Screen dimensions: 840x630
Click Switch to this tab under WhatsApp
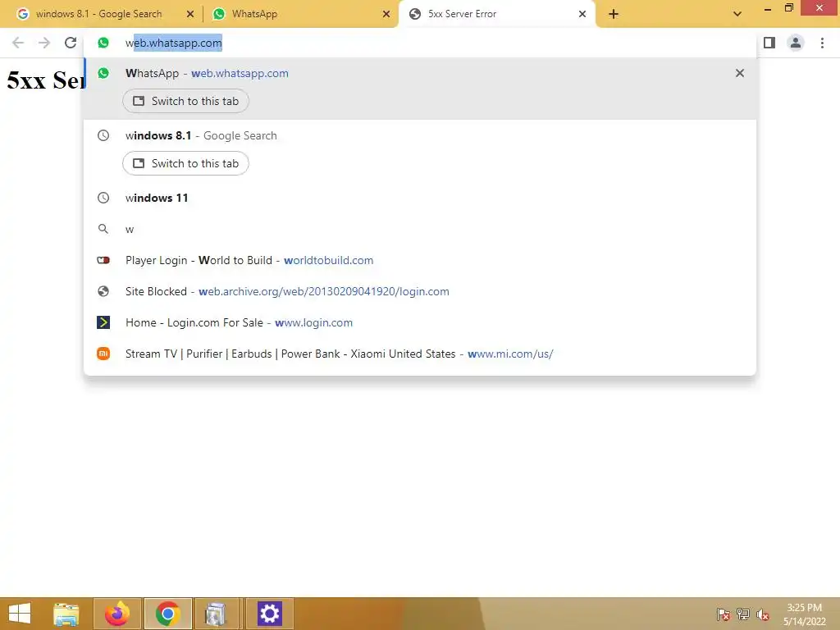click(185, 101)
